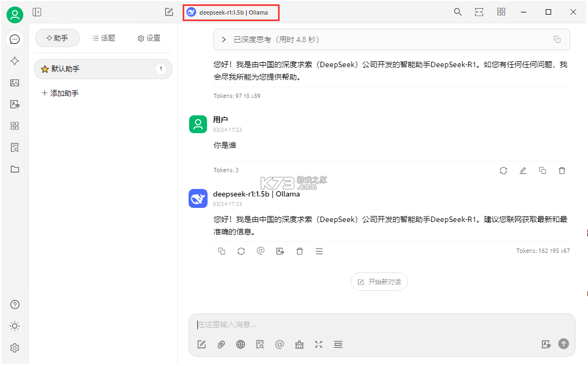This screenshot has height=366, width=588.
Task: Click the search icon in title bar
Action: click(457, 12)
